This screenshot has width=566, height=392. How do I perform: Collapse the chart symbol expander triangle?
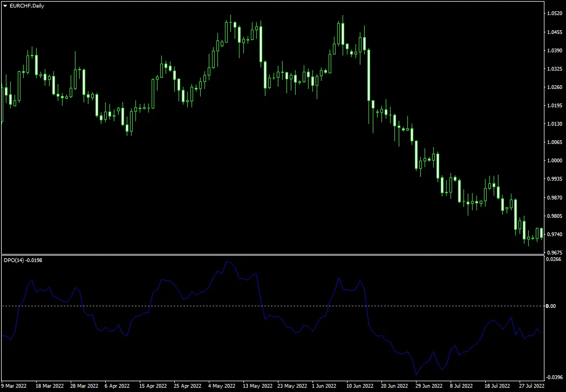point(4,6)
